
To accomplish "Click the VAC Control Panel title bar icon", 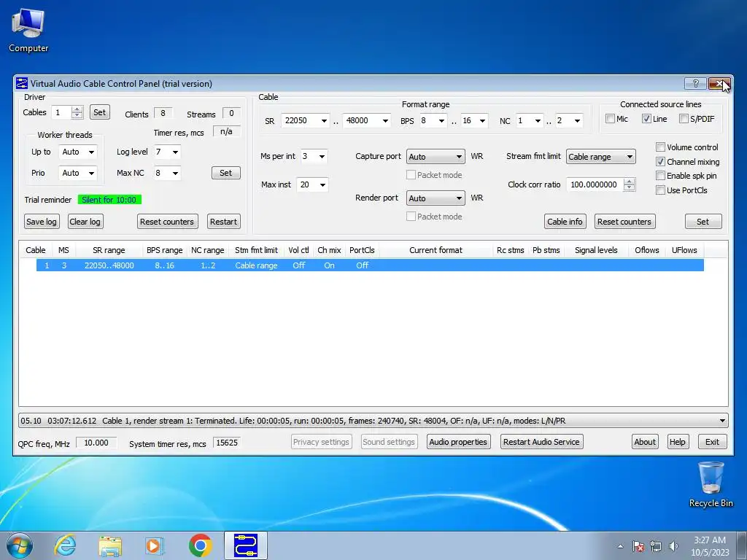I will pyautogui.click(x=22, y=83).
